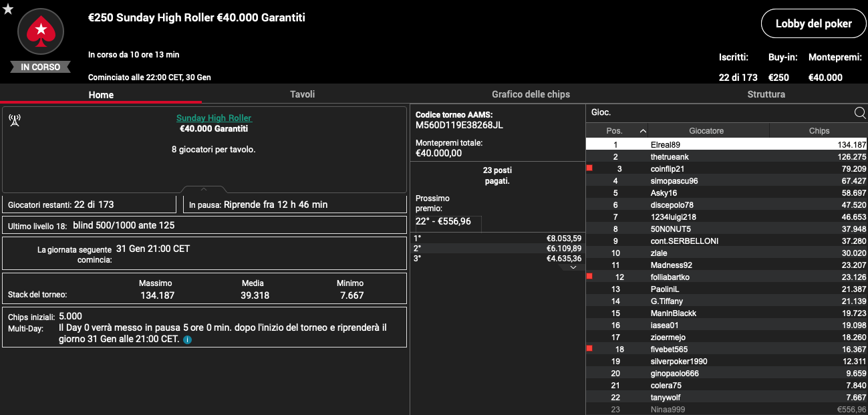Click the 2° prize €6.109,89 row
The width and height of the screenshot is (868, 415).
click(x=497, y=248)
